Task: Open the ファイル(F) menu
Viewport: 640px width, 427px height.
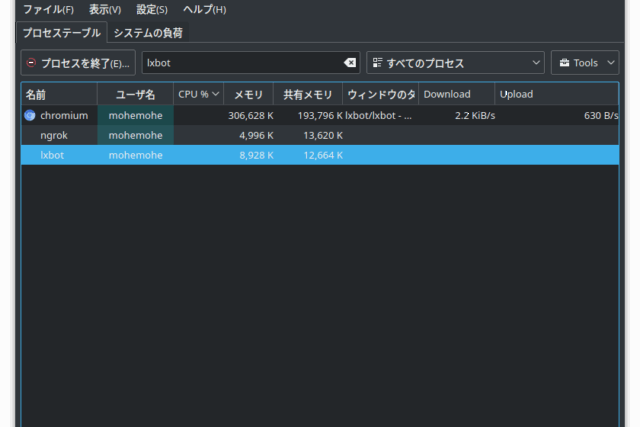Action: [x=48, y=9]
